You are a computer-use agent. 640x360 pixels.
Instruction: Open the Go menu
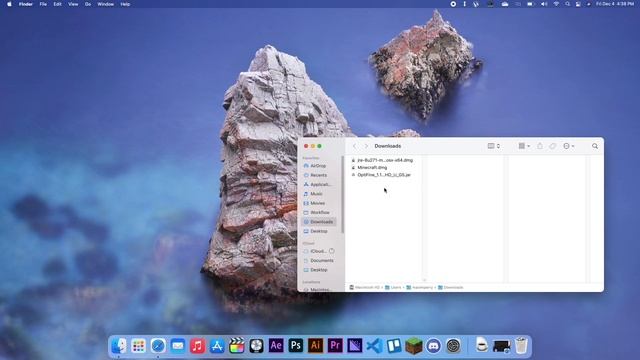88,4
